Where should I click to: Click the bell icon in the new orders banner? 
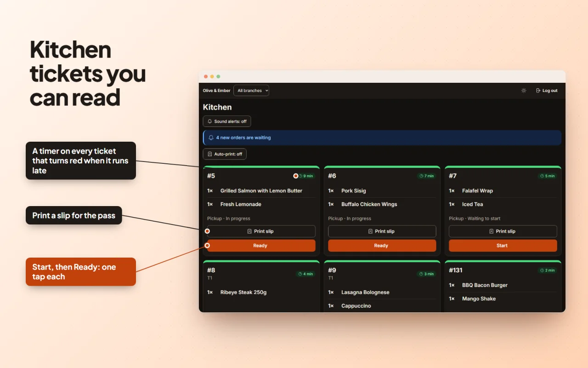211,138
